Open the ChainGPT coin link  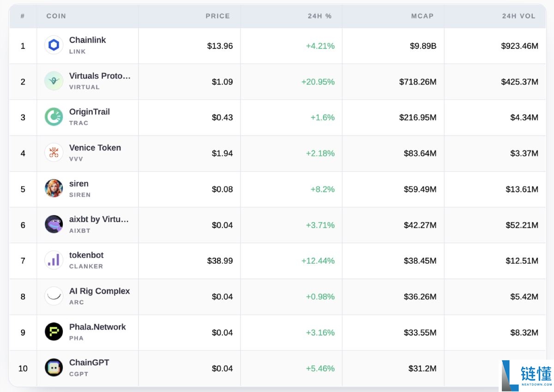(89, 363)
